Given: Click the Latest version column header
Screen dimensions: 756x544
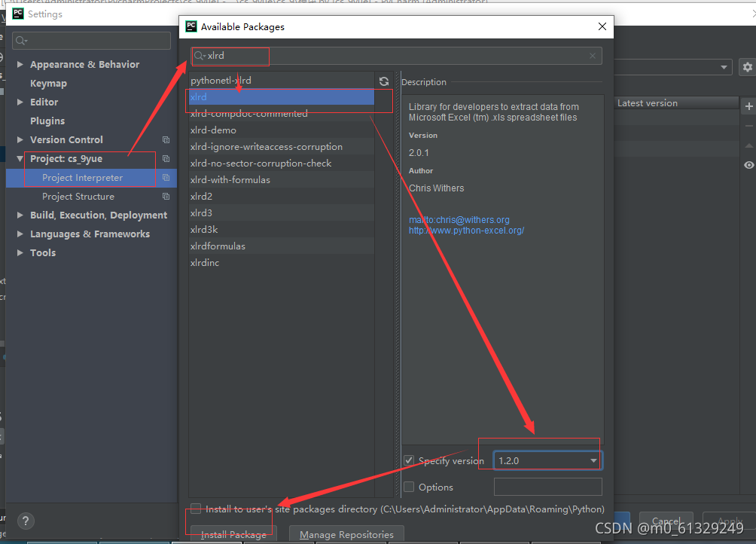Looking at the screenshot, I should coord(676,103).
